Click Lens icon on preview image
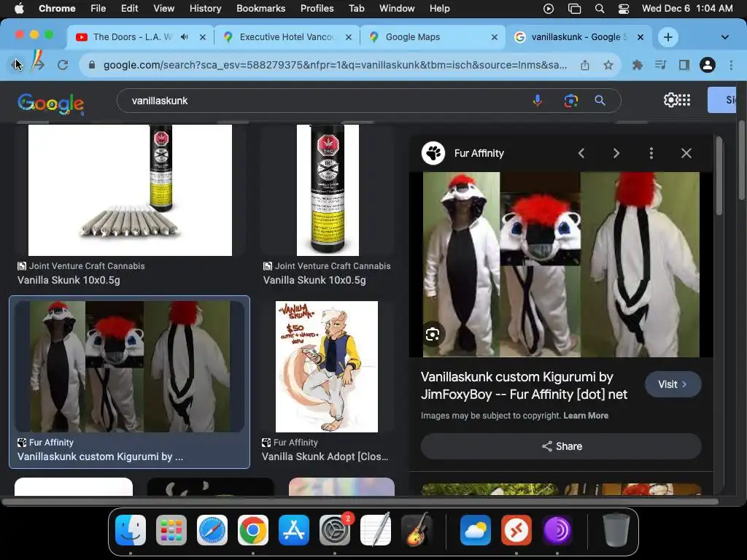This screenshot has height=560, width=747. click(x=433, y=335)
